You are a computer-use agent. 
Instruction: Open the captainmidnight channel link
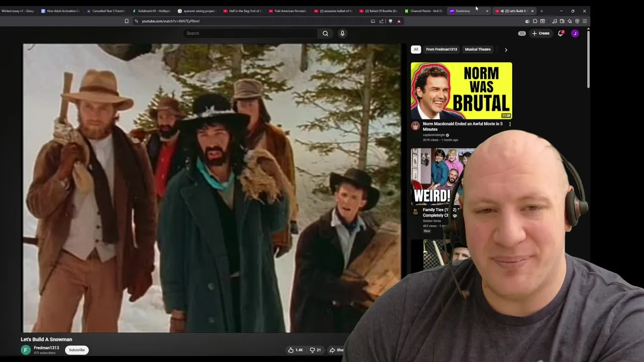(x=434, y=135)
